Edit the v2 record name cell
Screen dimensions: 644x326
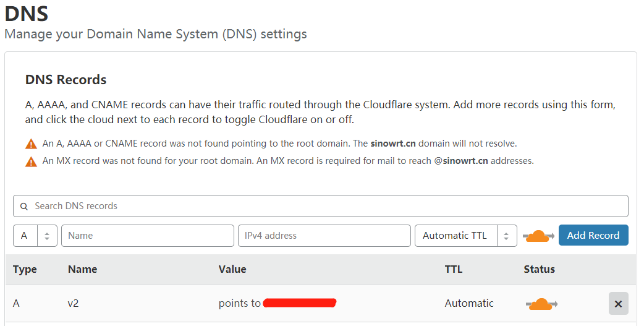(x=74, y=303)
